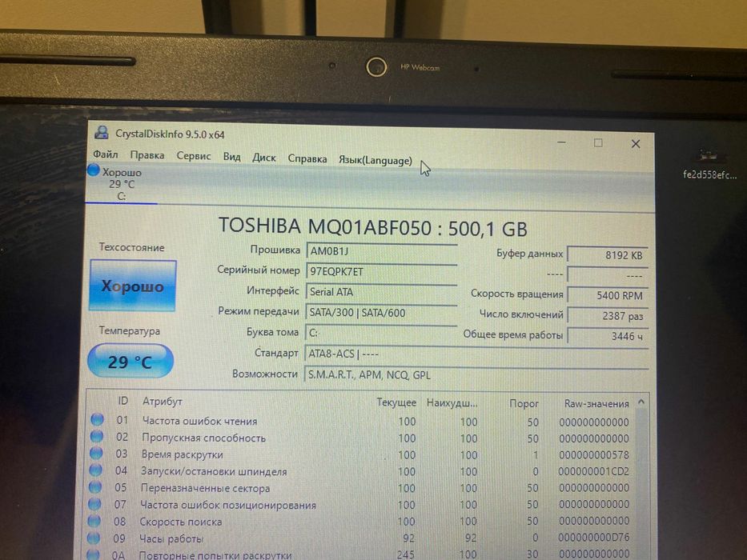Click the Текущее column header
Screen dimensions: 747x560
click(396, 402)
